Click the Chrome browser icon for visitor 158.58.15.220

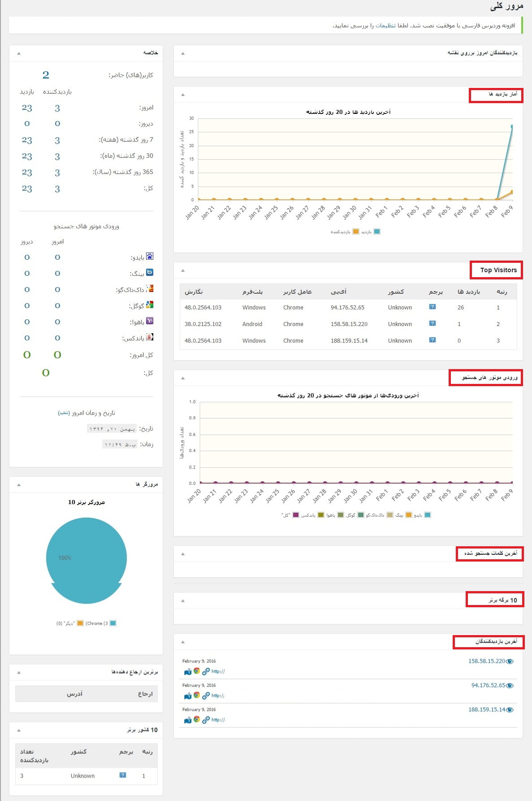(197, 671)
